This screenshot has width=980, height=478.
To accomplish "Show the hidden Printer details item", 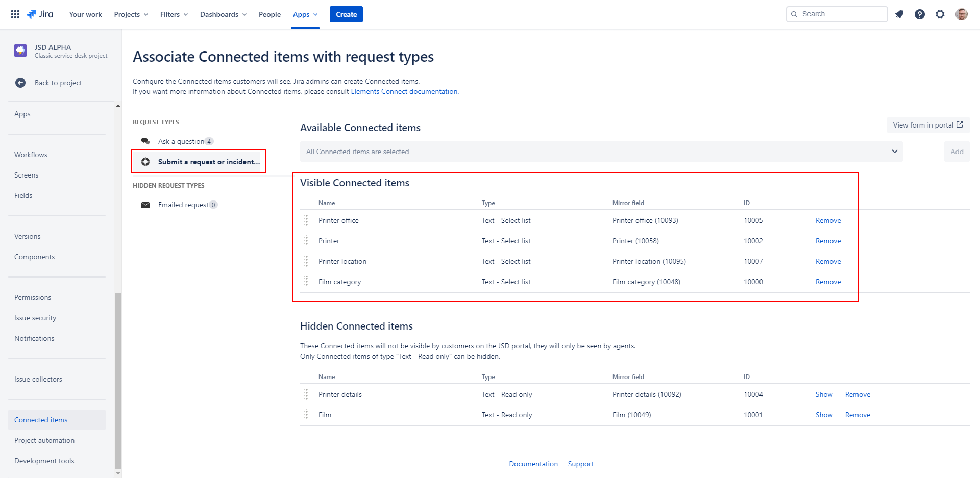I will click(824, 394).
